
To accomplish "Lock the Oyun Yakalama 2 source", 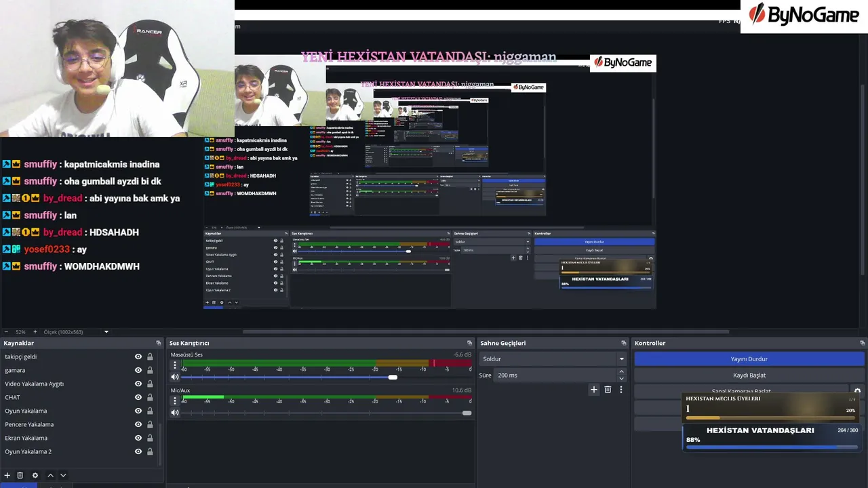I will point(150,451).
